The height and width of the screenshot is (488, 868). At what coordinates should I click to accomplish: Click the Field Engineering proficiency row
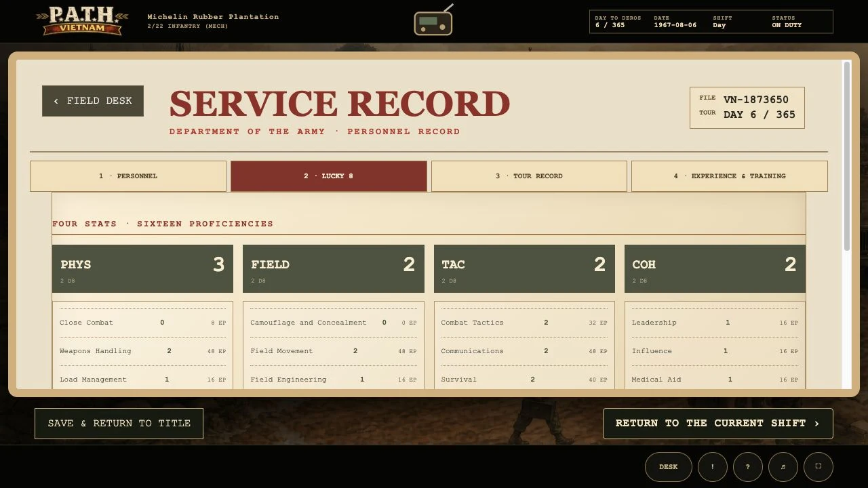(x=334, y=380)
